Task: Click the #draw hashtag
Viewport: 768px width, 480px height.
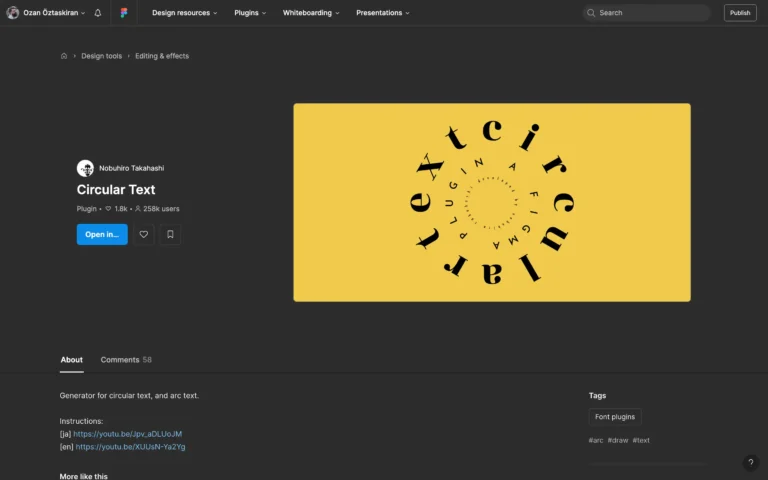Action: (618, 440)
